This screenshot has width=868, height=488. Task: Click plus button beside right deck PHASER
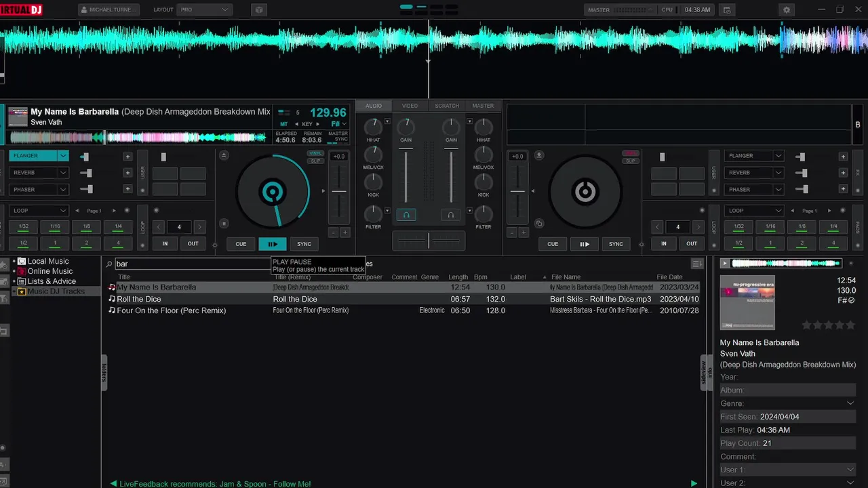[x=843, y=190]
